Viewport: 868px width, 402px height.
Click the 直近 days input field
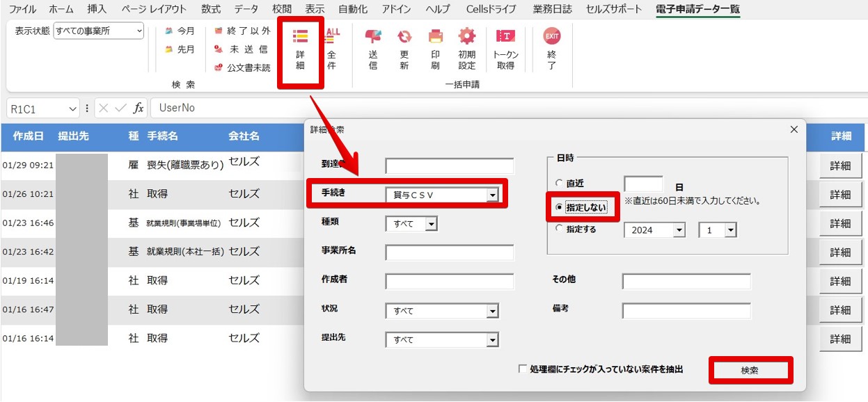coord(644,184)
